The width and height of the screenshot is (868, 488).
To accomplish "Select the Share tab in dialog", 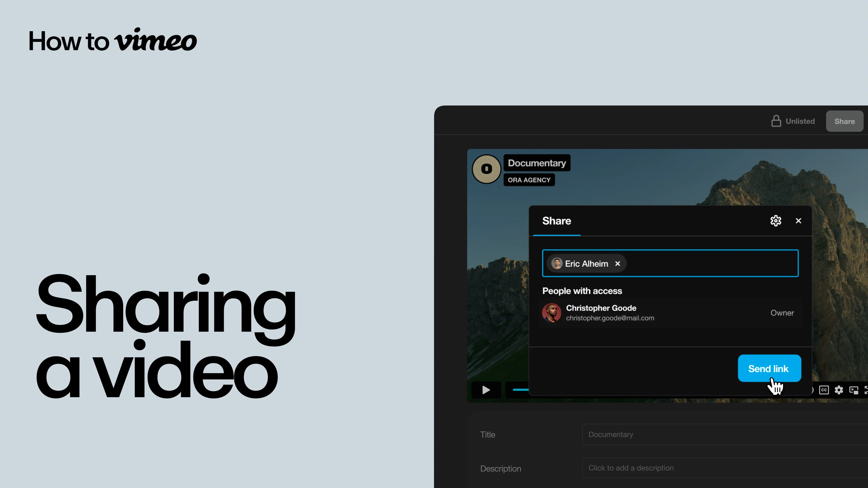I will click(x=557, y=221).
